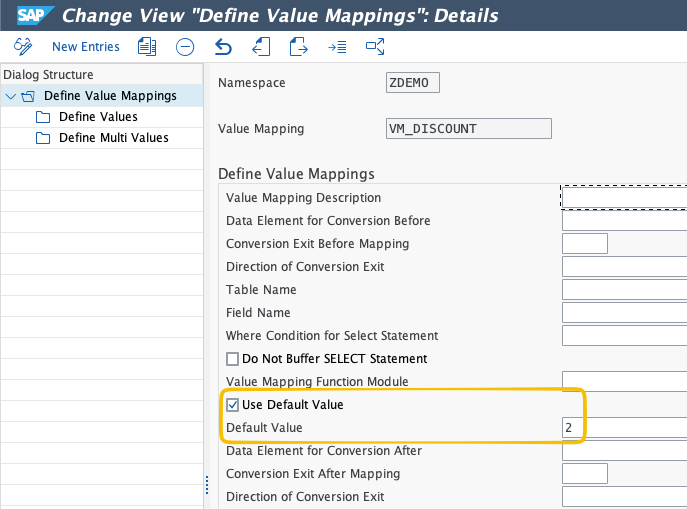This screenshot has width=687, height=509.
Task: Click Value Mapping Description input field
Action: (x=624, y=198)
